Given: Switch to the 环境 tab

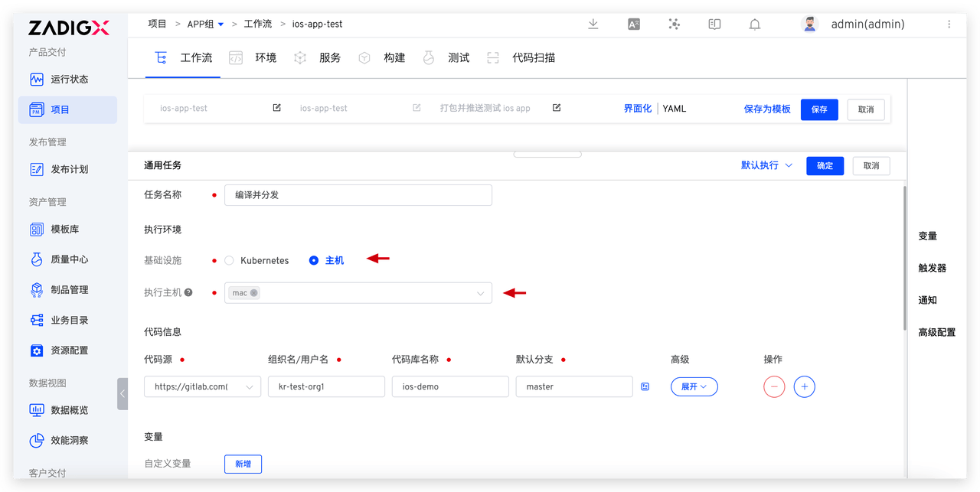Looking at the screenshot, I should 265,58.
